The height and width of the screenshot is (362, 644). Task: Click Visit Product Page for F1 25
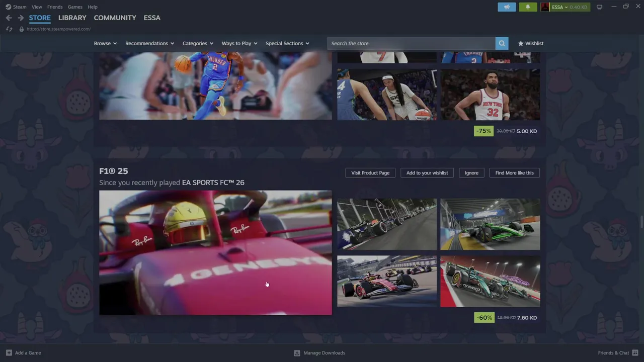370,173
